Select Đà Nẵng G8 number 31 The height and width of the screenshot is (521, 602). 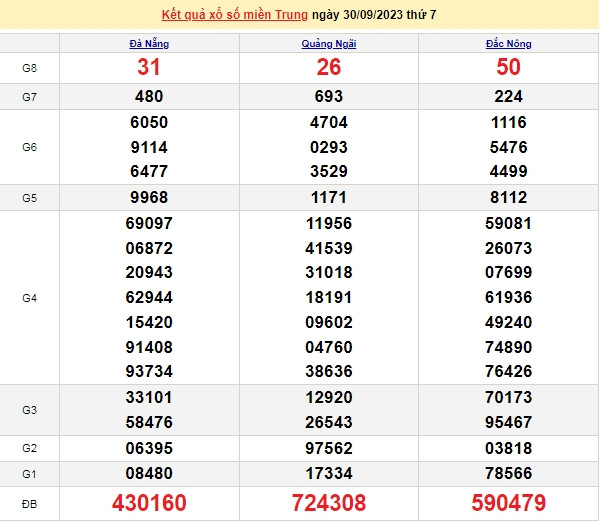149,67
